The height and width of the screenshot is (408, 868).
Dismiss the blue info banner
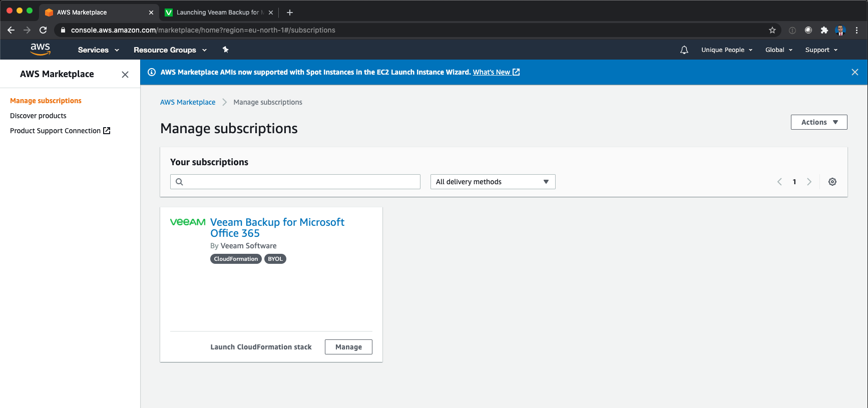855,72
